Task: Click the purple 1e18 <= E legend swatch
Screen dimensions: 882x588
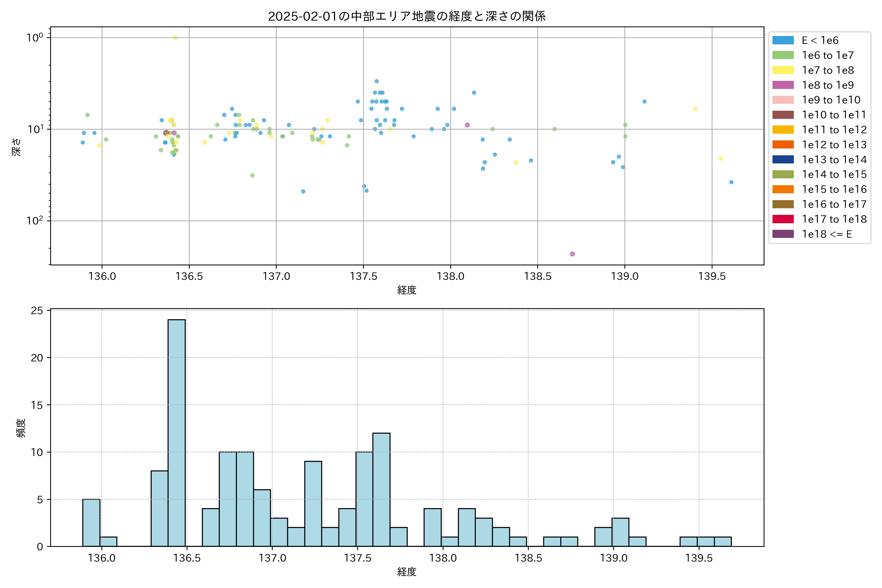Action: 783,234
